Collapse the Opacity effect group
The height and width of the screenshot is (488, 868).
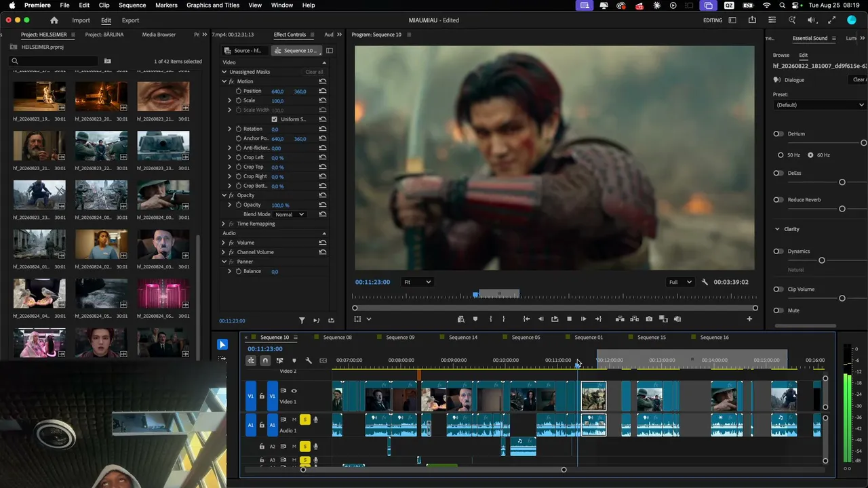click(224, 195)
